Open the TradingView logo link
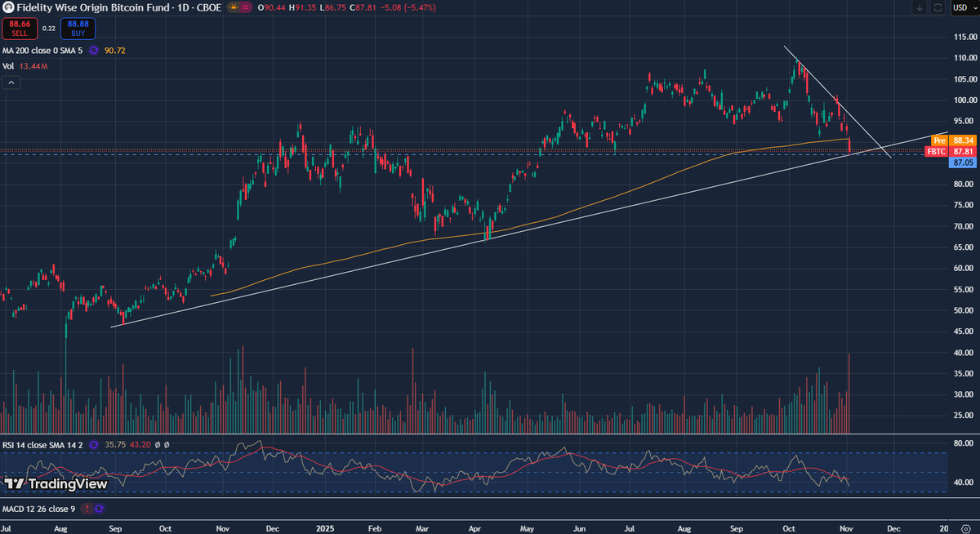Image resolution: width=980 pixels, height=534 pixels. (56, 484)
